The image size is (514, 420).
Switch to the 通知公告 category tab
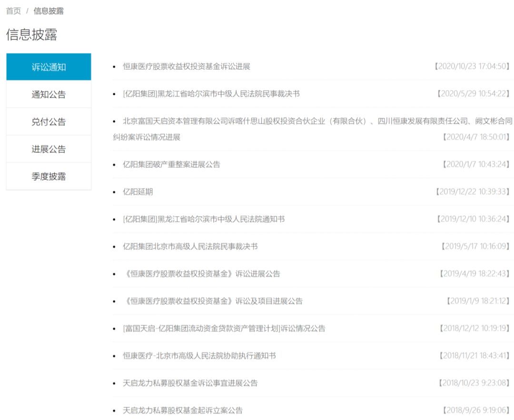click(48, 94)
